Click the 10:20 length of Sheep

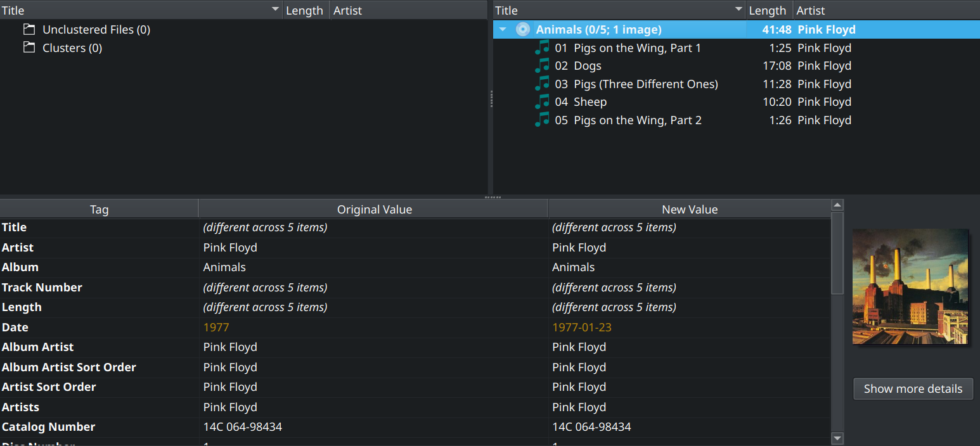pyautogui.click(x=777, y=101)
